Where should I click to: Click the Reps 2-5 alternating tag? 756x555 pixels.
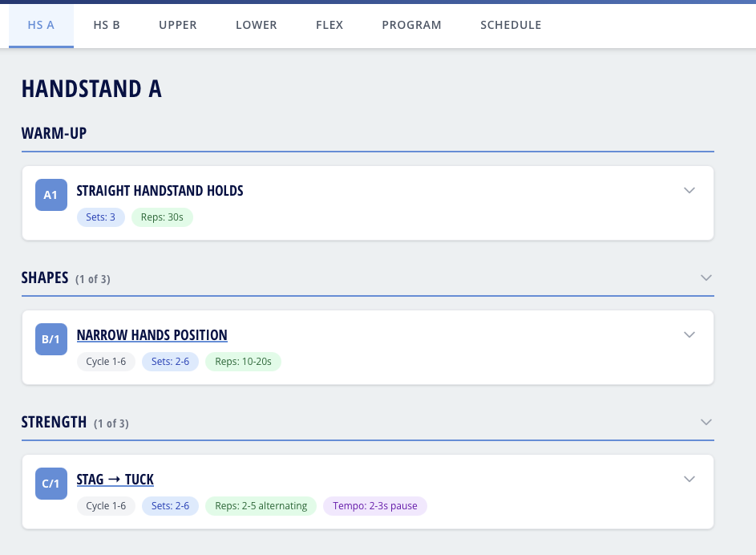(261, 506)
